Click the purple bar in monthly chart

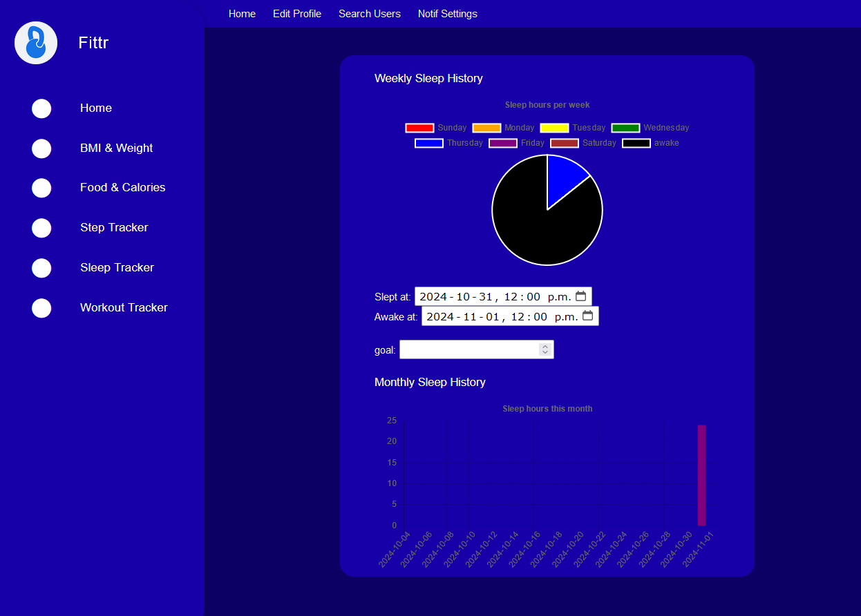click(701, 475)
